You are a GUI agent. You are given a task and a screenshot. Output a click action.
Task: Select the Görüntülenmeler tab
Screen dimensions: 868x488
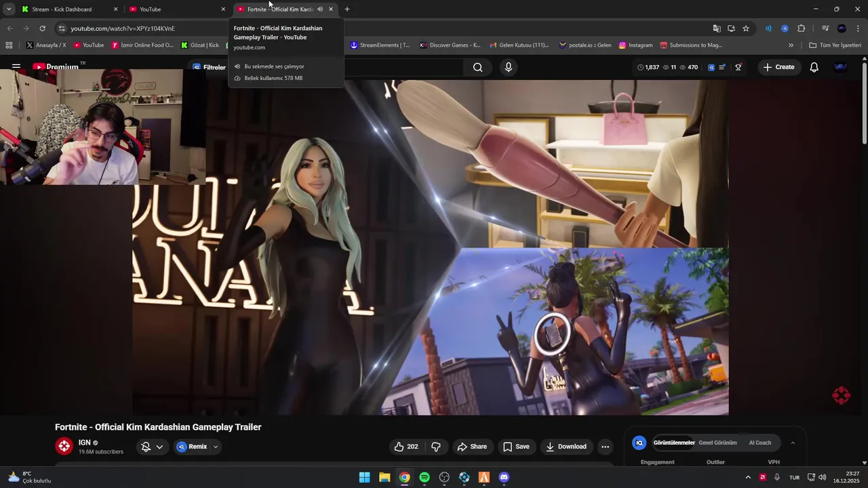[673, 443]
